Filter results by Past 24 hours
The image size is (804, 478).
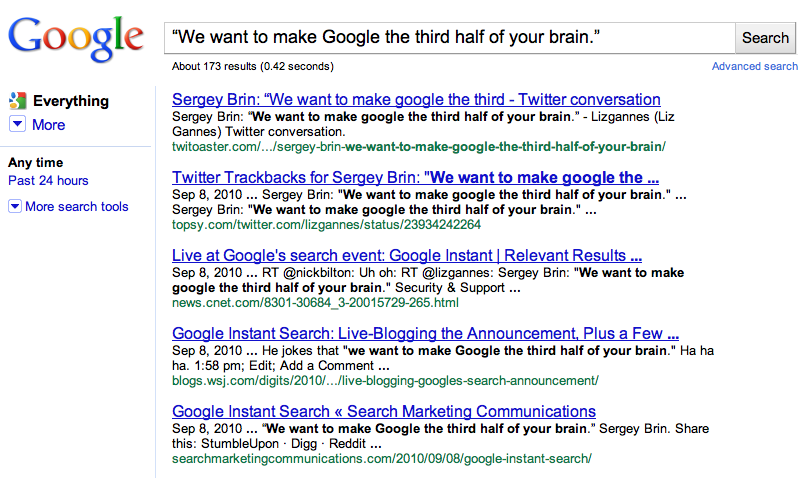pyautogui.click(x=48, y=181)
